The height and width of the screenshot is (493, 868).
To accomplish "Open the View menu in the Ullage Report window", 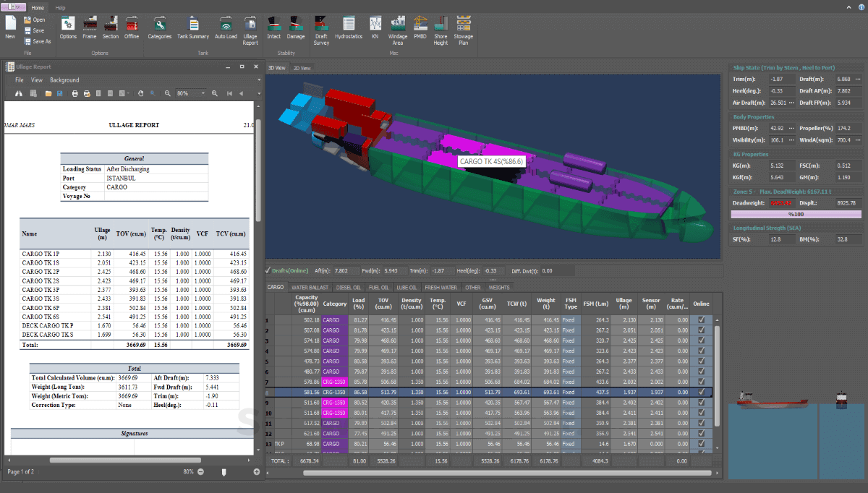I will point(36,80).
